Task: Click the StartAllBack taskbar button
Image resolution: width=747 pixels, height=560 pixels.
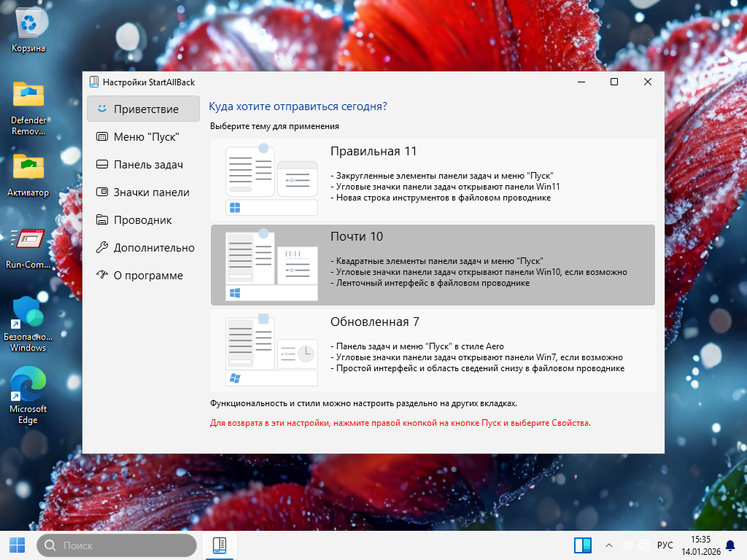Action: coord(219,545)
